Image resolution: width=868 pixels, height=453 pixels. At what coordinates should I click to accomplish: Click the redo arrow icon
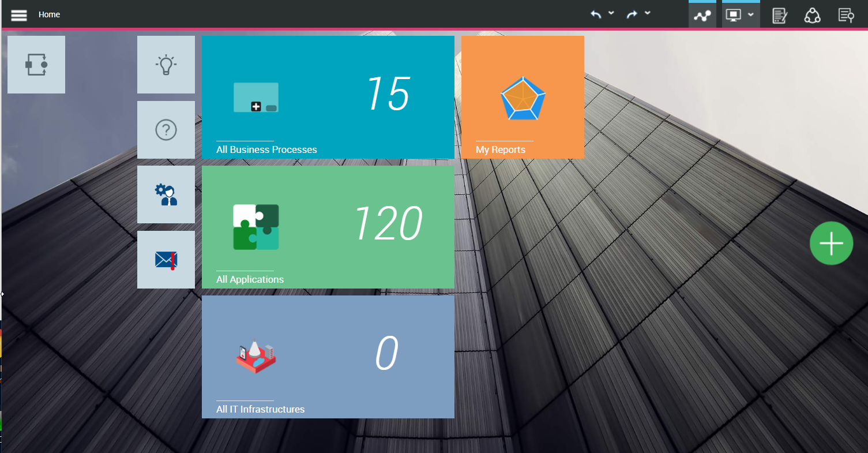click(x=632, y=14)
